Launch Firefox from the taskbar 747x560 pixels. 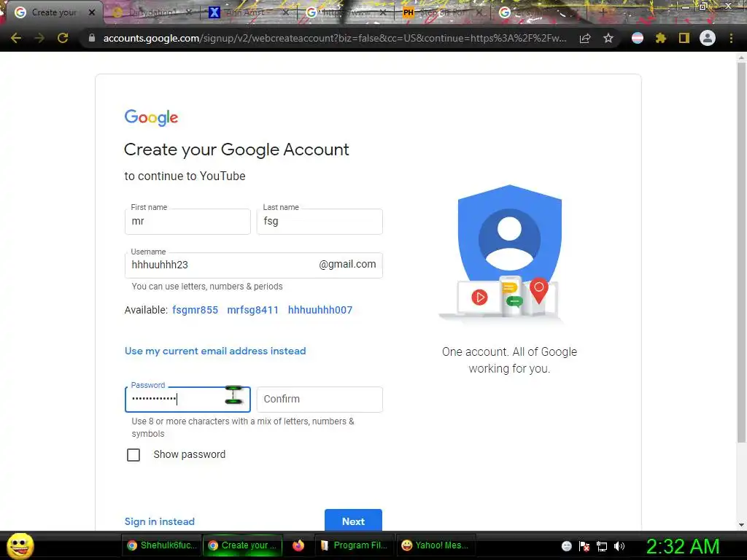298,545
